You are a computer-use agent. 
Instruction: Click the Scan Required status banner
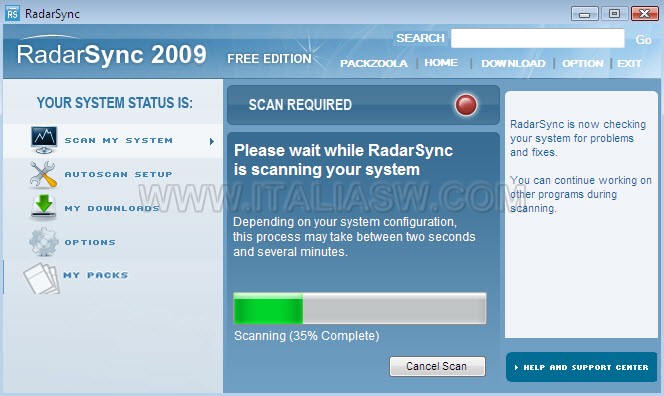363,105
